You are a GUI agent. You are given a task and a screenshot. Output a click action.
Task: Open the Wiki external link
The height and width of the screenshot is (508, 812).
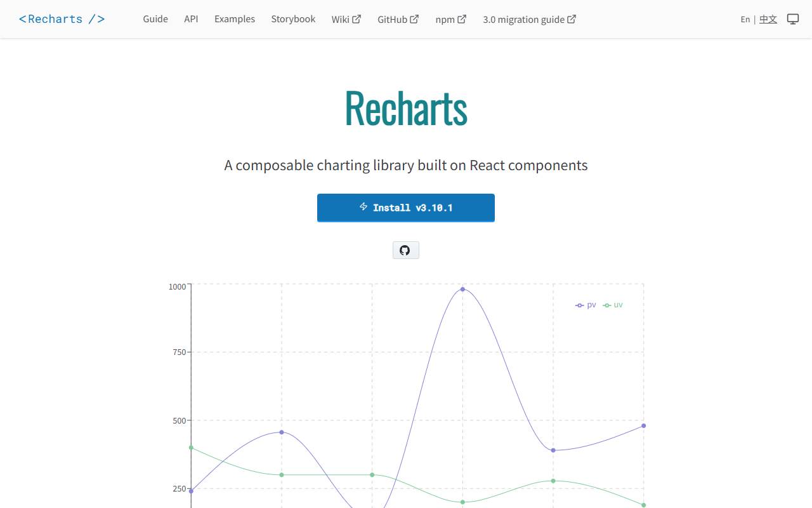[346, 19]
